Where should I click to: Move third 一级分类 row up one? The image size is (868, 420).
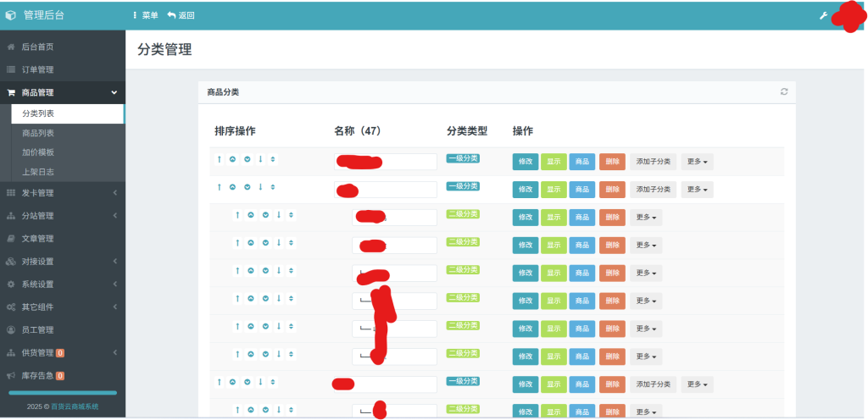coord(232,382)
